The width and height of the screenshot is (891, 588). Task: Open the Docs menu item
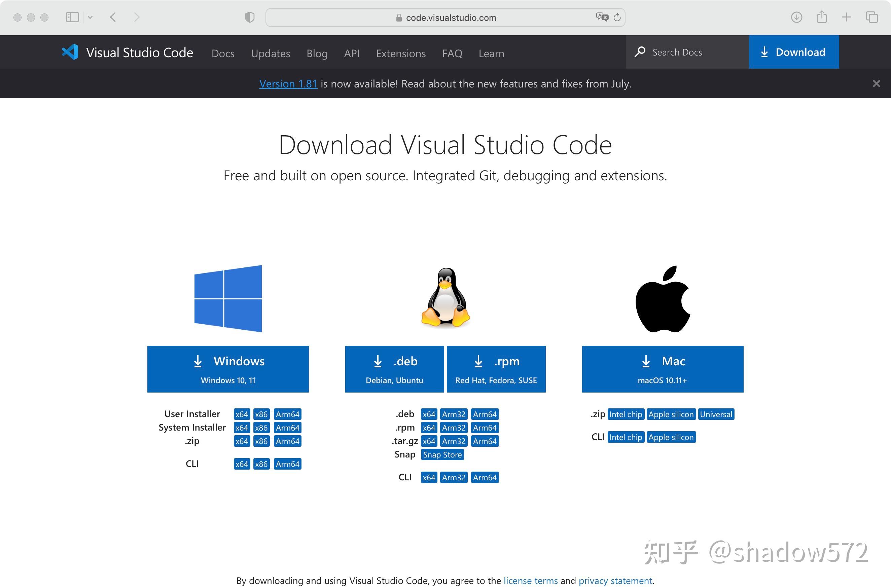click(223, 53)
